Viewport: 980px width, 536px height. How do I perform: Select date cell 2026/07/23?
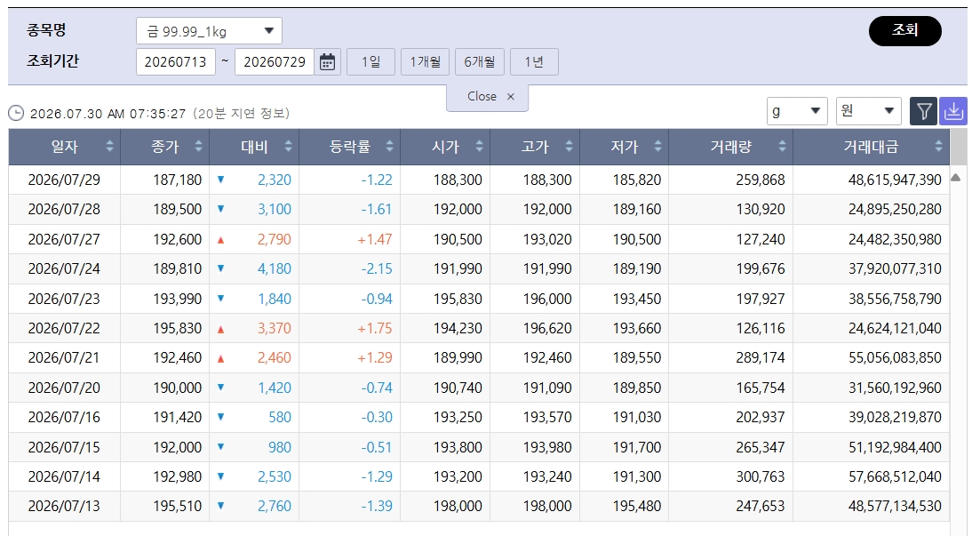(64, 299)
